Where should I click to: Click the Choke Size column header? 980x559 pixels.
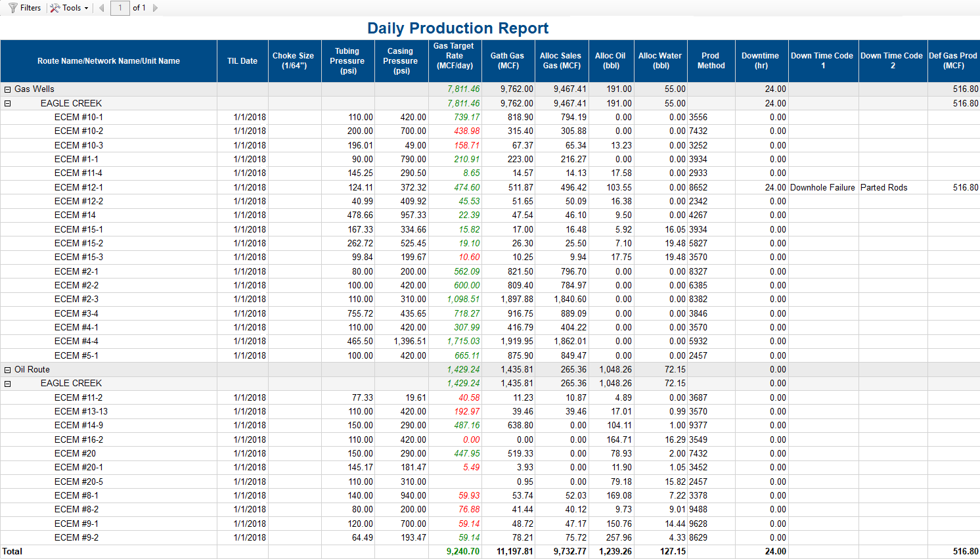click(x=294, y=61)
